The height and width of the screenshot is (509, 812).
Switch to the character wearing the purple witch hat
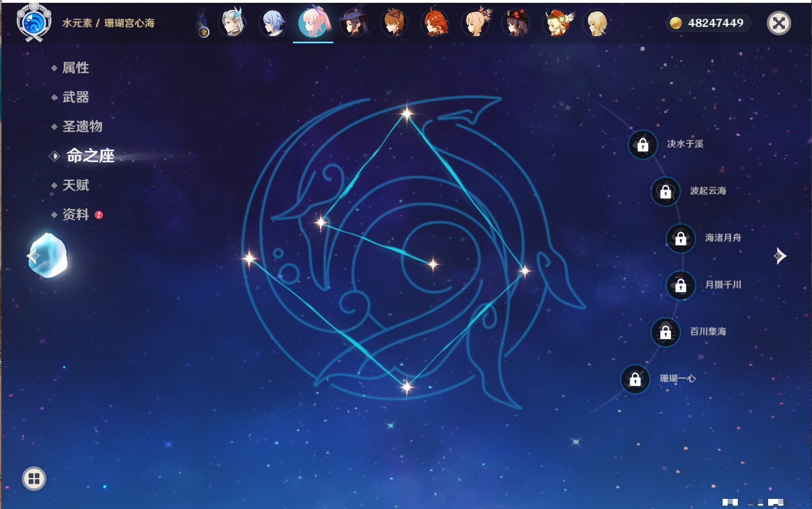point(354,23)
